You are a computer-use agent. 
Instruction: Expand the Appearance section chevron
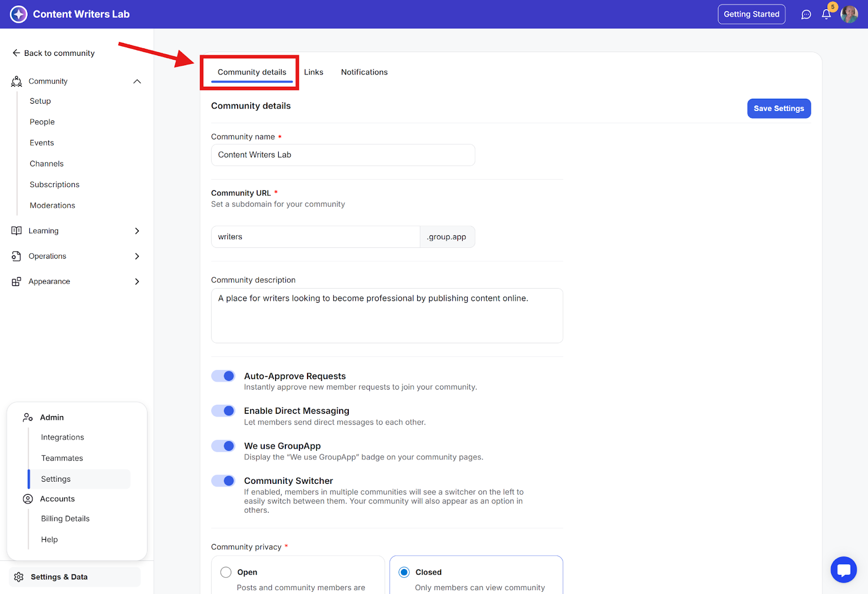pos(137,282)
